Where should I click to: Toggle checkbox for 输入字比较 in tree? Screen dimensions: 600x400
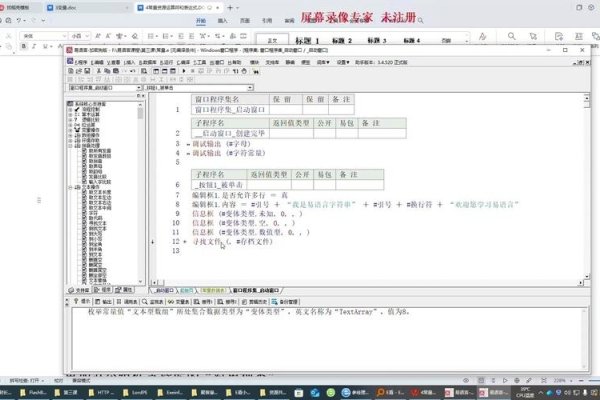85,182
